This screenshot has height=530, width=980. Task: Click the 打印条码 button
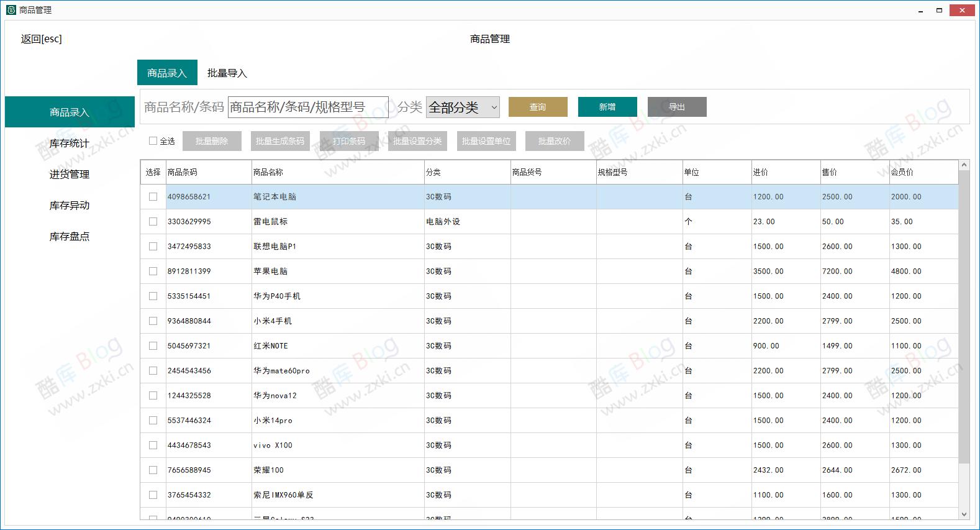349,141
